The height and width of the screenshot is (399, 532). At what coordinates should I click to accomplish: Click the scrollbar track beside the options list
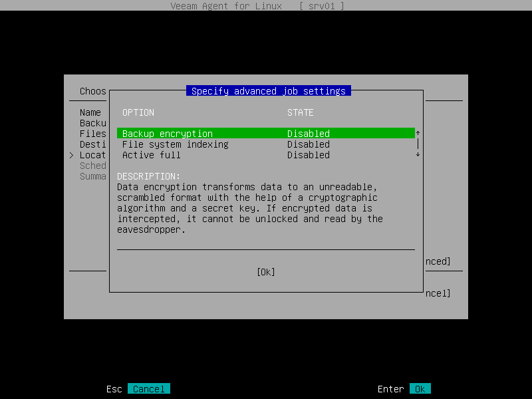click(x=418, y=144)
